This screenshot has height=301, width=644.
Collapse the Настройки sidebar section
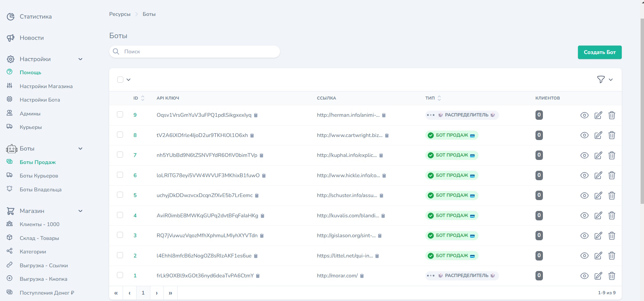[80, 59]
